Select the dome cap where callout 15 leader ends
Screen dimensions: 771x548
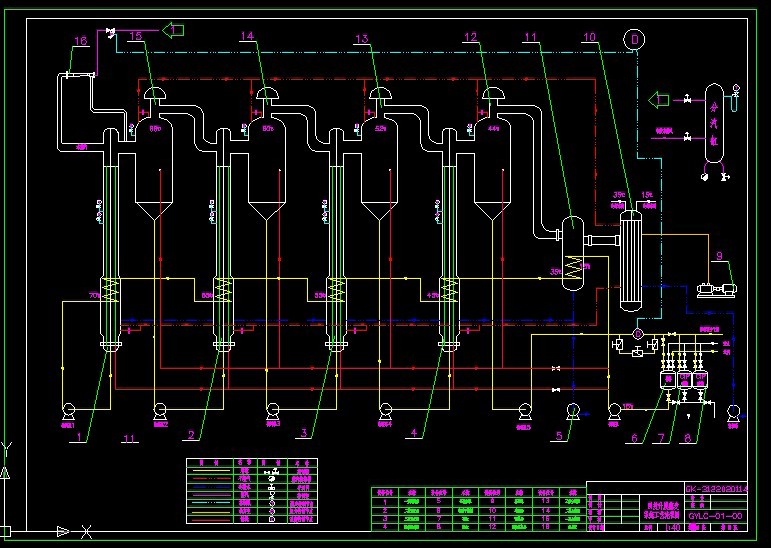pos(155,94)
